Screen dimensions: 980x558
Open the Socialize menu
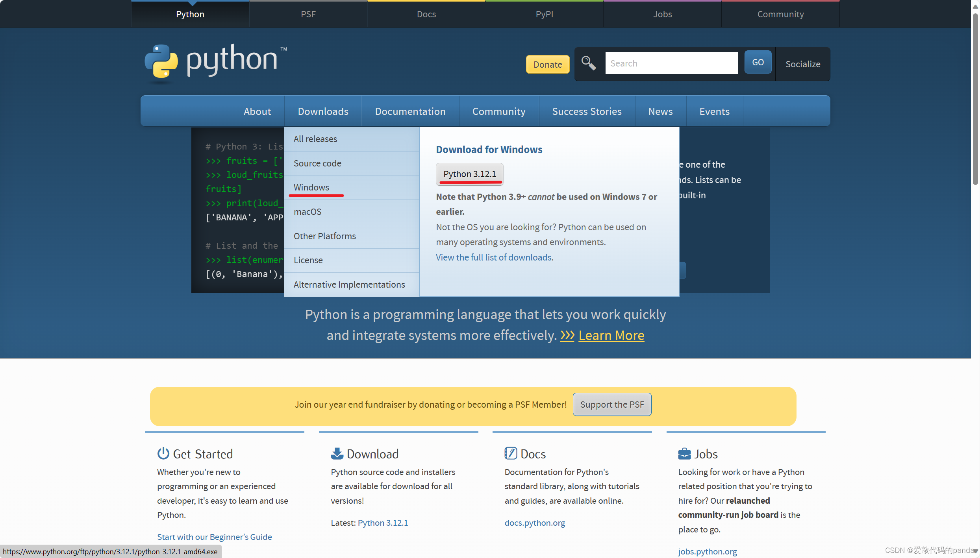coord(802,64)
